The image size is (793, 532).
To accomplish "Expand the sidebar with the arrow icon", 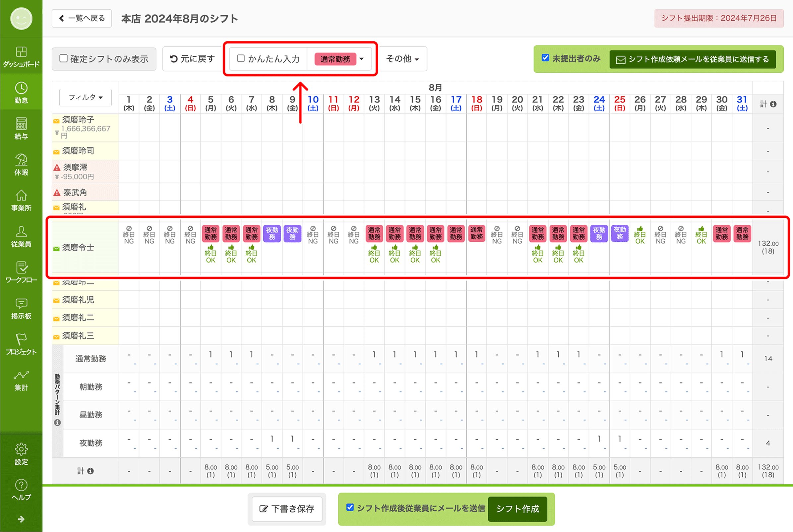I will coord(21,519).
